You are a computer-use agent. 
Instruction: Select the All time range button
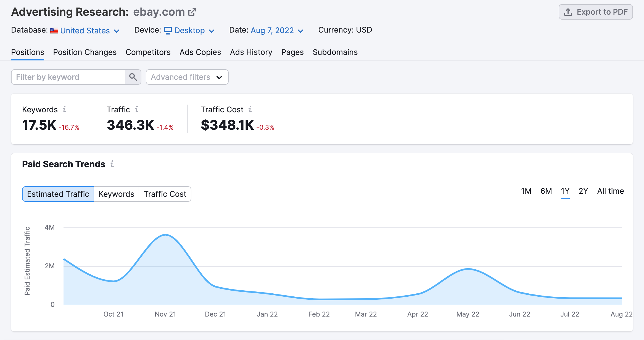point(611,191)
